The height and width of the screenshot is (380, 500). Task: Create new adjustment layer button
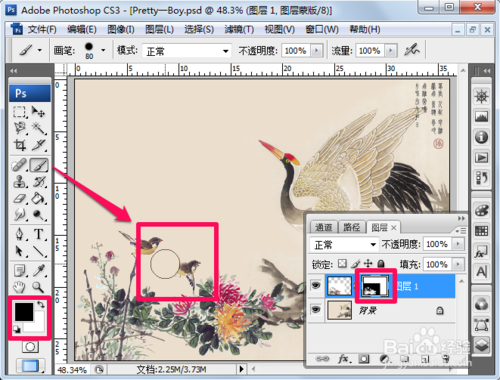pyautogui.click(x=385, y=359)
